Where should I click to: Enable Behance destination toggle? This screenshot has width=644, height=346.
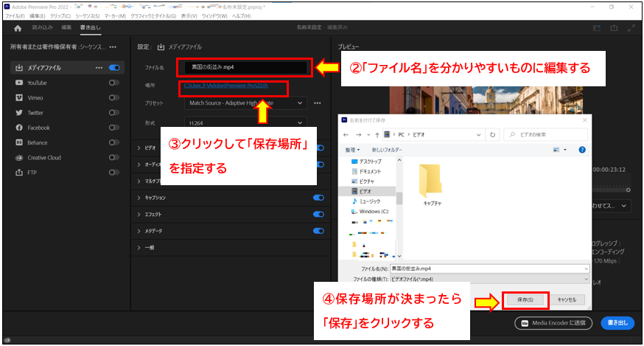pyautogui.click(x=114, y=142)
